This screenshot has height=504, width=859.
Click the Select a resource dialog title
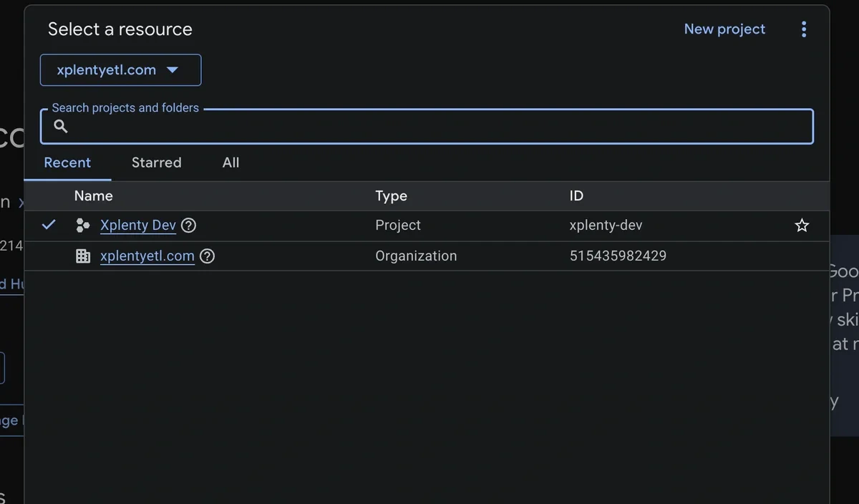click(120, 29)
